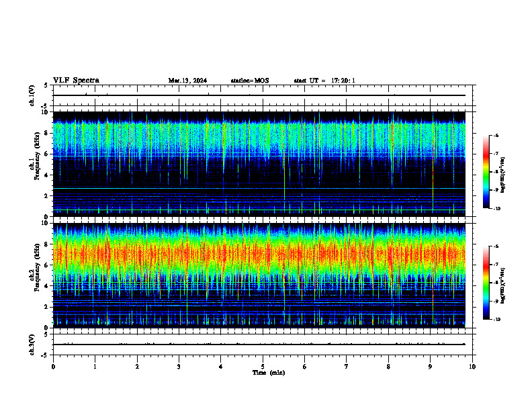Screen dimensions: 532x411
Task: Click the time axis tick label '0'
Action: coord(53,367)
